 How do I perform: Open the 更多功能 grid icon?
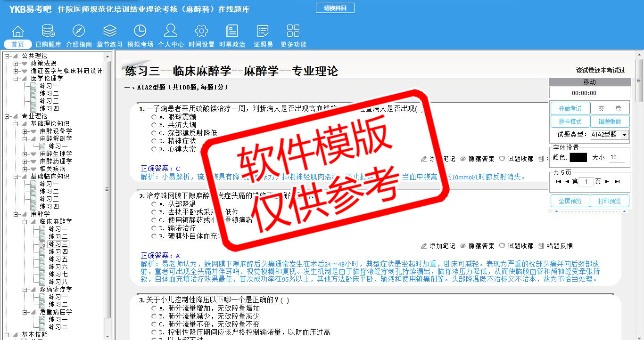(x=293, y=32)
